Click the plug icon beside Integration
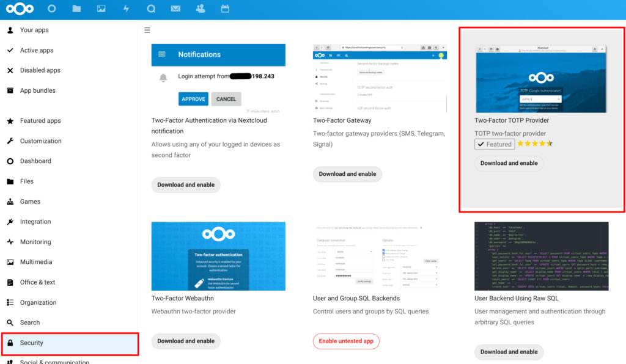The image size is (626, 364). tap(10, 222)
